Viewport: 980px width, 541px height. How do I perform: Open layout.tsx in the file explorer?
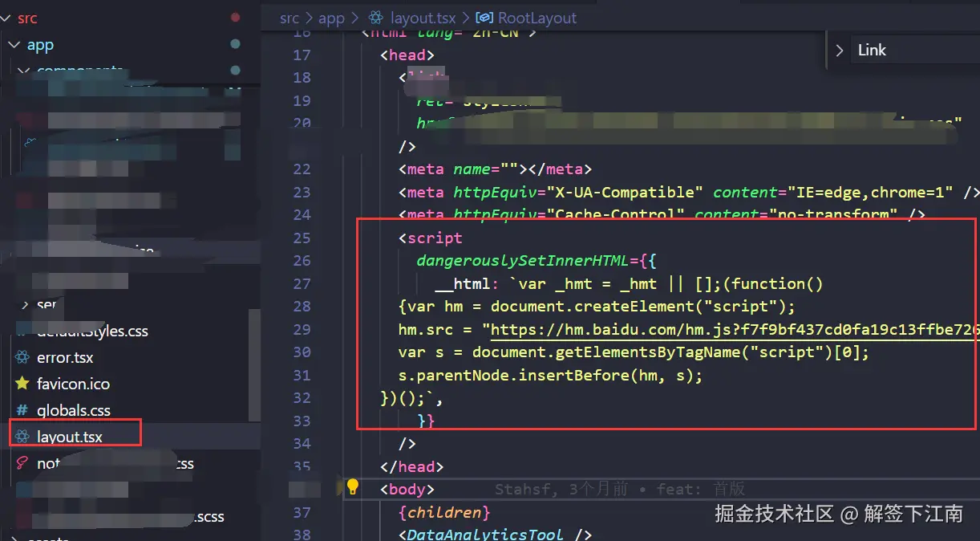coord(70,437)
